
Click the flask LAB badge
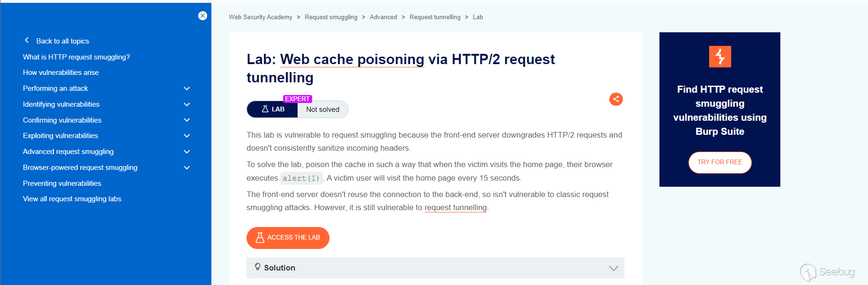pos(272,109)
